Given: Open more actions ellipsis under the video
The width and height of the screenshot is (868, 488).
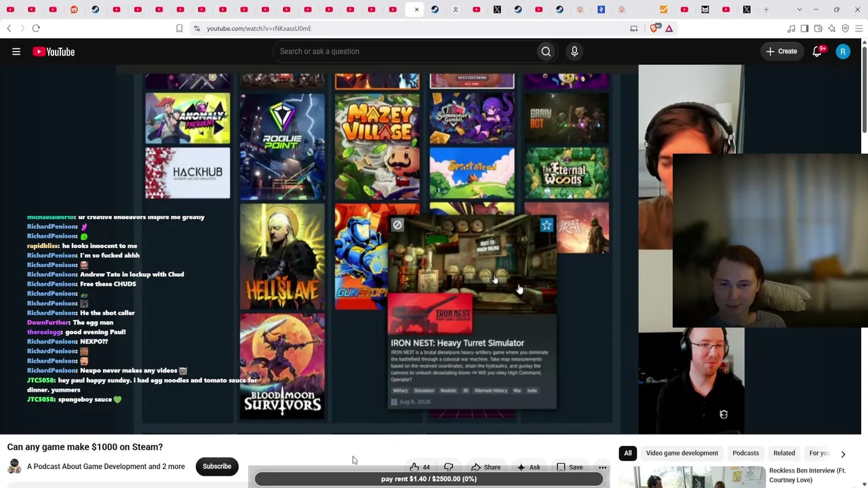Looking at the screenshot, I should (x=602, y=467).
